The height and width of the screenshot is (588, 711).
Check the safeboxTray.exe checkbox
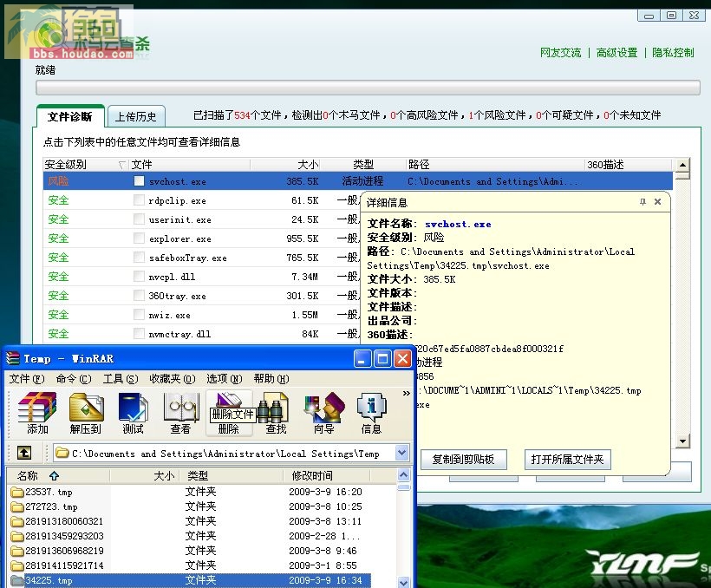140,258
